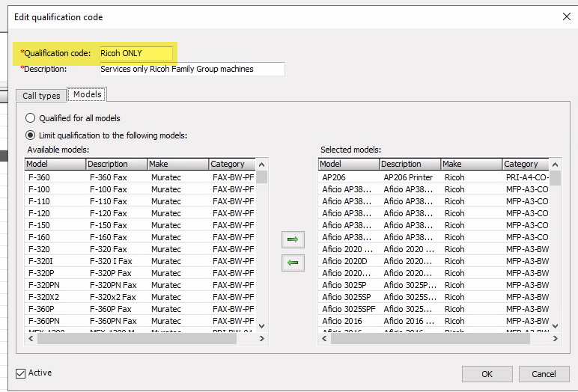Viewport: 578px width, 392px height.
Task: Edit the Description text field
Action: pyautogui.click(x=192, y=69)
